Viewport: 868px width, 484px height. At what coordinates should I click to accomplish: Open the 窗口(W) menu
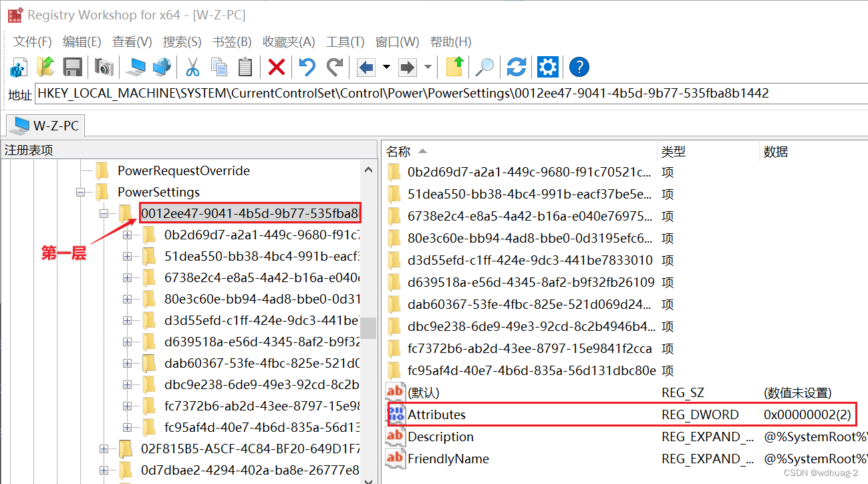pos(397,41)
